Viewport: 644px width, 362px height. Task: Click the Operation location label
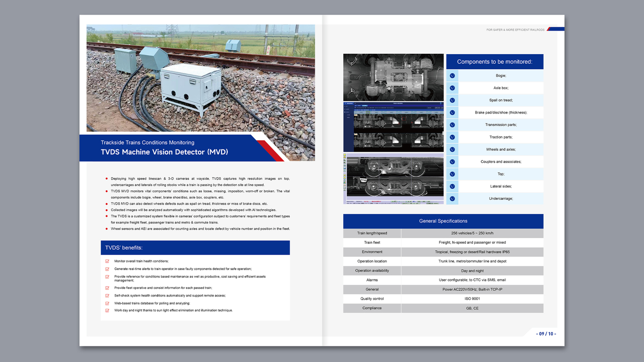click(372, 261)
